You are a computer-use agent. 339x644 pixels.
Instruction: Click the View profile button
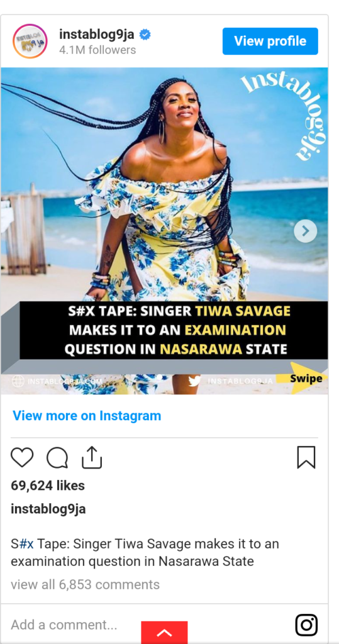(270, 41)
